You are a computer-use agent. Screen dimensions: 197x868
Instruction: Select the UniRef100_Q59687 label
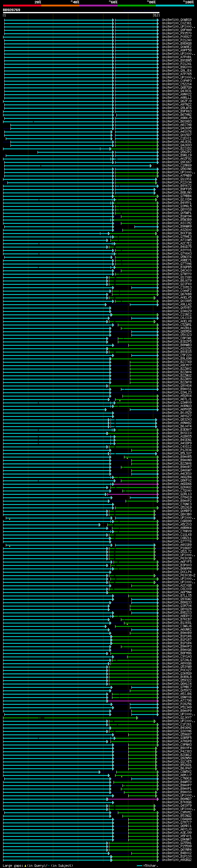[176, 734]
